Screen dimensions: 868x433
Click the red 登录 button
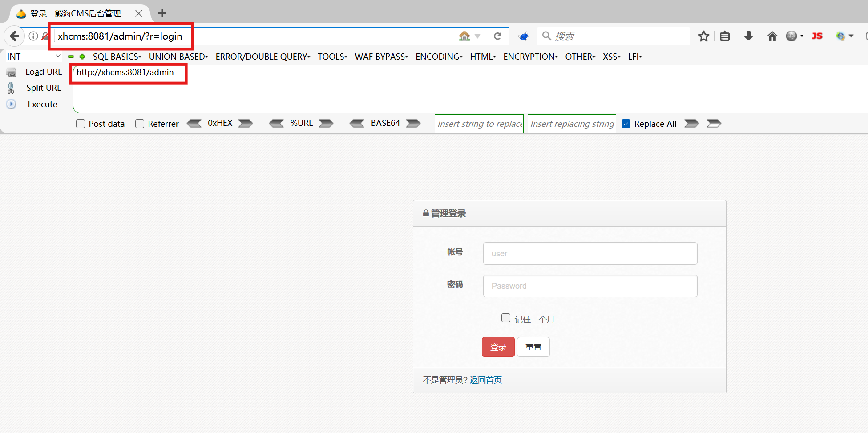(498, 347)
